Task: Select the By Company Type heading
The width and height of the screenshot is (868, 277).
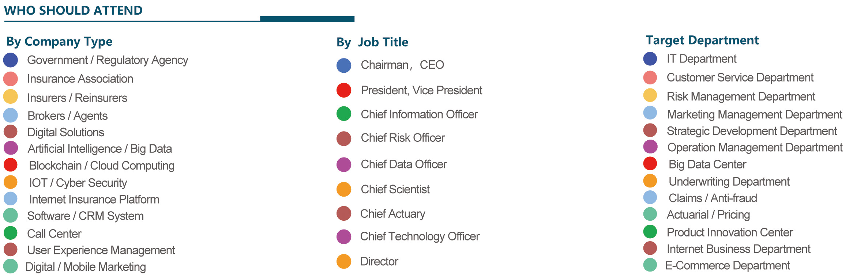Action: pyautogui.click(x=60, y=42)
